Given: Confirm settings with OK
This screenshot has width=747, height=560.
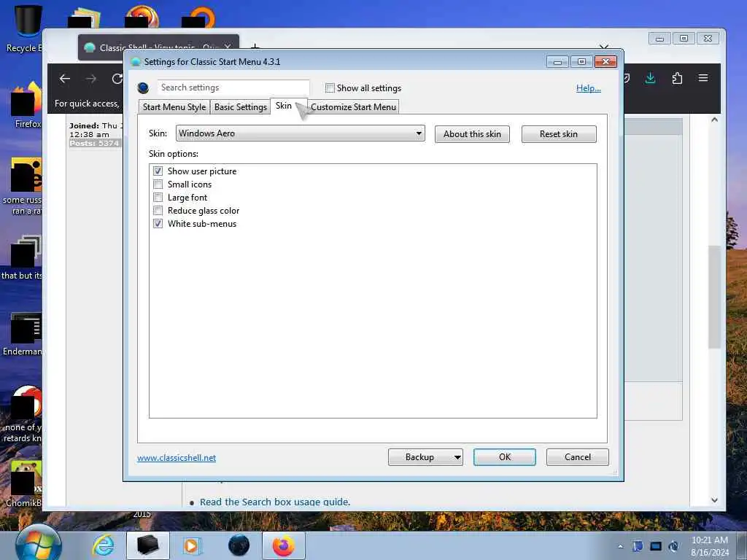Looking at the screenshot, I should pos(505,457).
